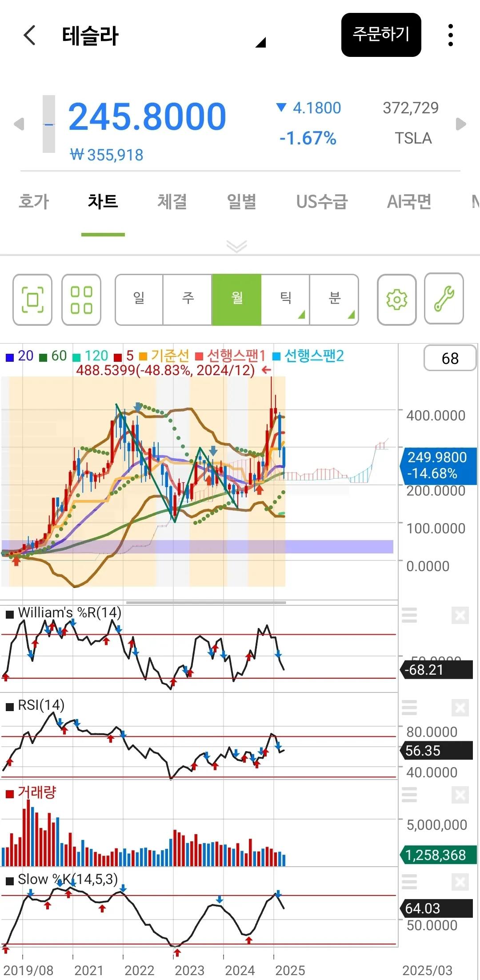This screenshot has height=980, width=480.
Task: Click the 기준선 legend label
Action: point(164,356)
